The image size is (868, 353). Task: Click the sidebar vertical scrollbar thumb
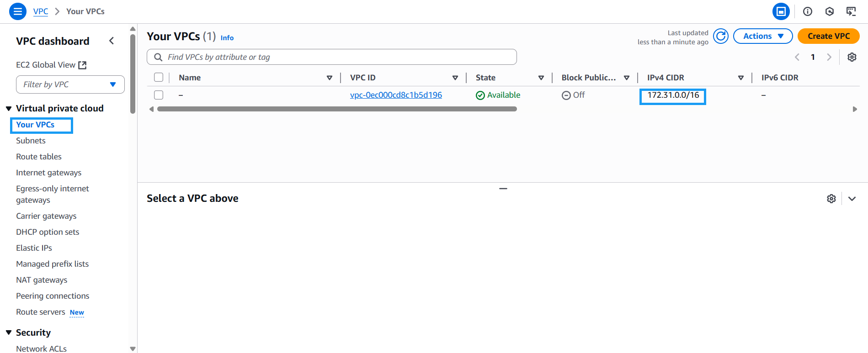(133, 74)
